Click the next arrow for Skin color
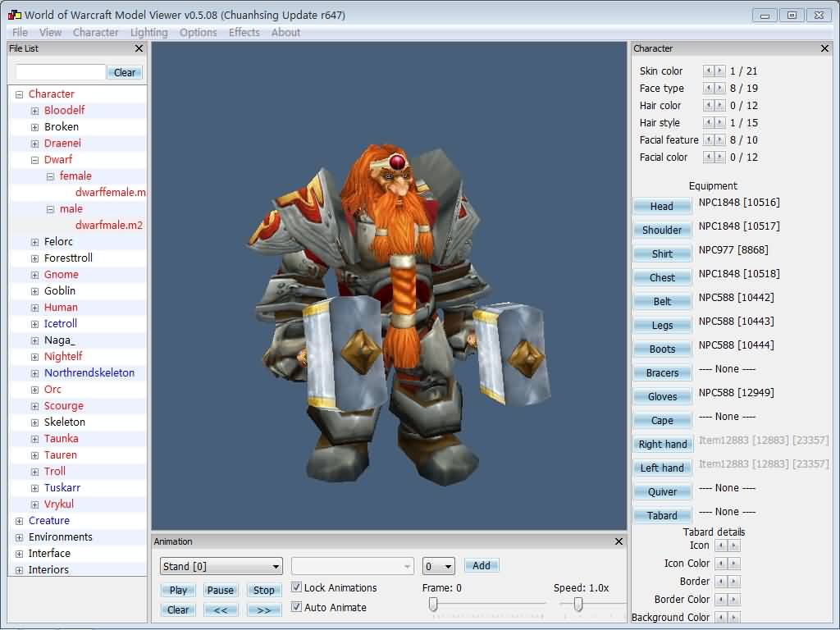840x630 pixels. point(720,71)
